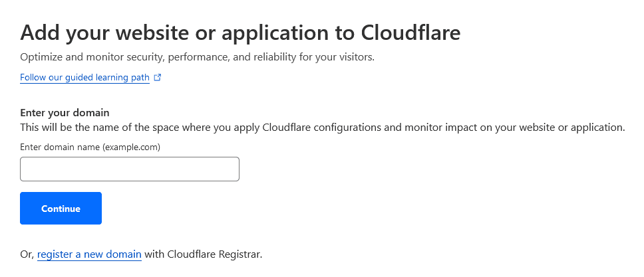
Task: Click the word 'Or,' before the register link
Action: 27,255
